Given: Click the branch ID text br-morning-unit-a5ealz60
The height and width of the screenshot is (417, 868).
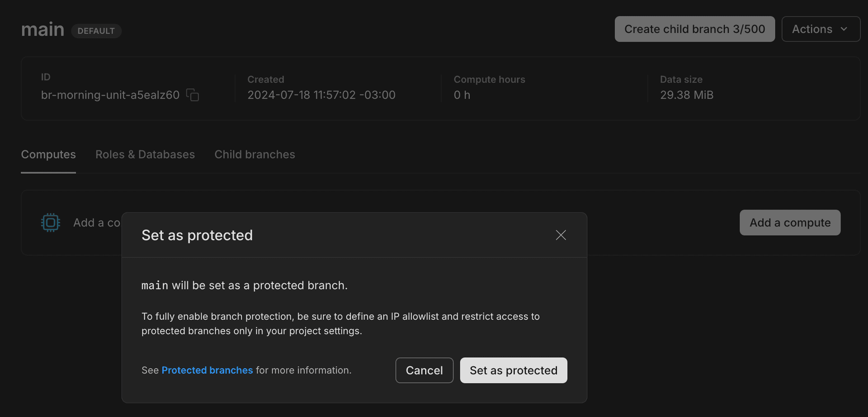Looking at the screenshot, I should point(109,95).
